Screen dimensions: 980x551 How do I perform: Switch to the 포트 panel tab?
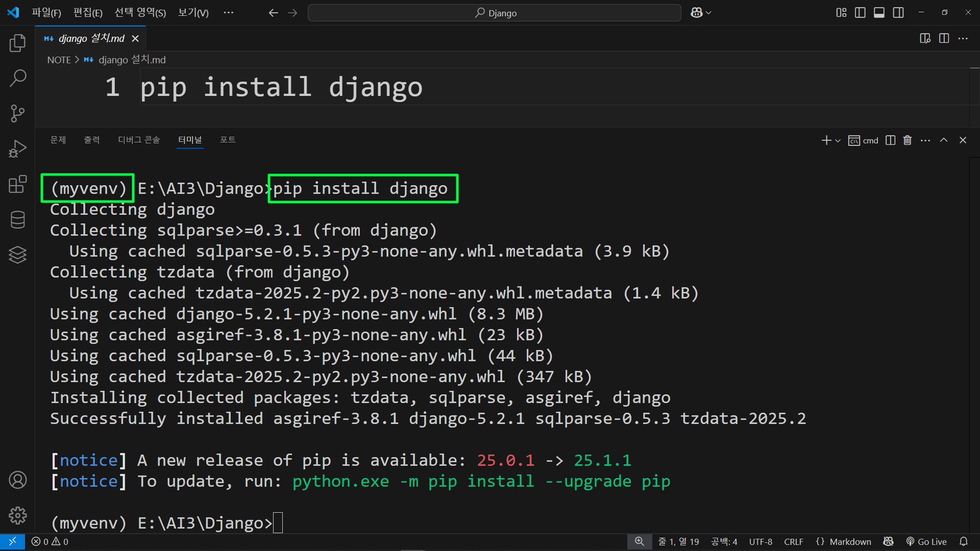[x=228, y=140]
